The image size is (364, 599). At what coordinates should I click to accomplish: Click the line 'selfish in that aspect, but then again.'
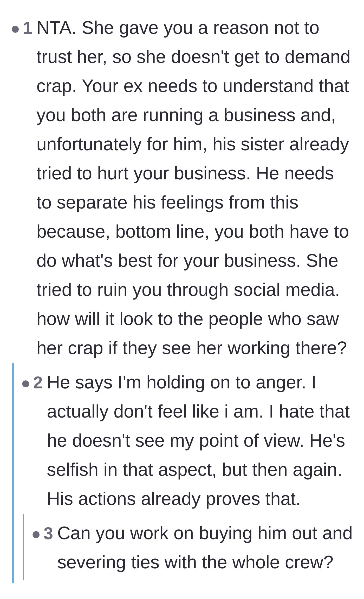tap(194, 470)
